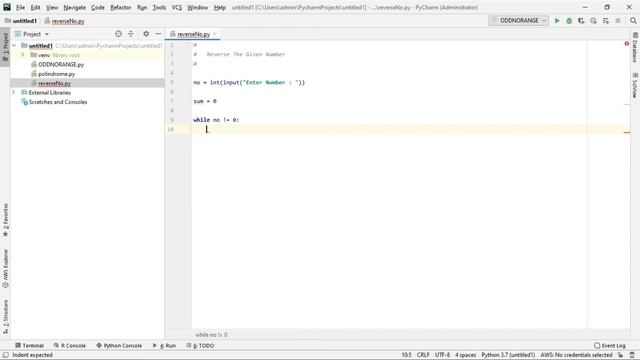The height and width of the screenshot is (360, 640).
Task: Expand External Libraries node
Action: 13,92
